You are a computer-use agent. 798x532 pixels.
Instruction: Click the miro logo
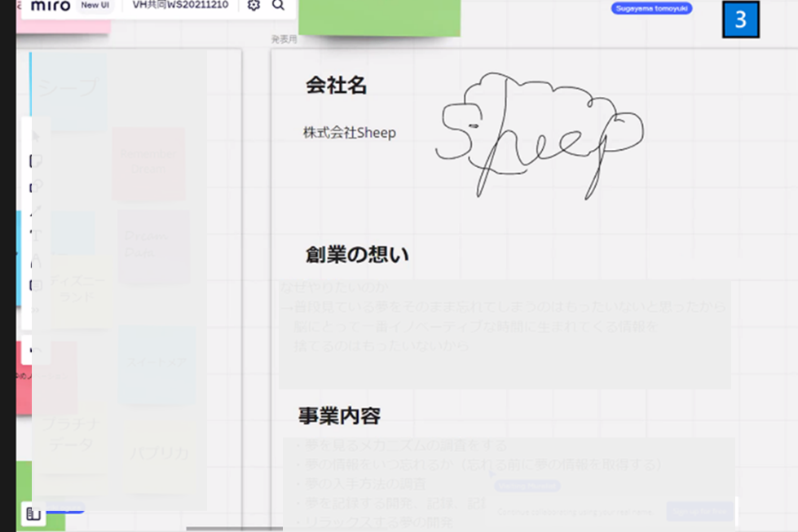pos(51,6)
